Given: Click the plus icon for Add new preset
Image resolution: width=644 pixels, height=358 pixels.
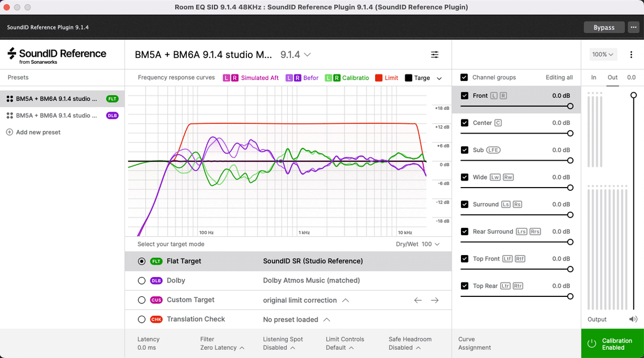Looking at the screenshot, I should click(x=9, y=132).
